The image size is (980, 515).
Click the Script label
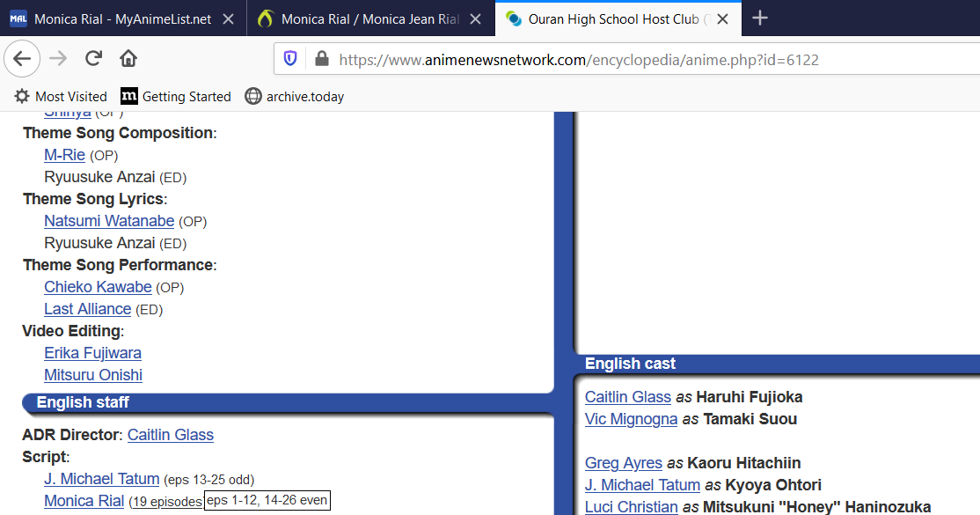coord(44,457)
